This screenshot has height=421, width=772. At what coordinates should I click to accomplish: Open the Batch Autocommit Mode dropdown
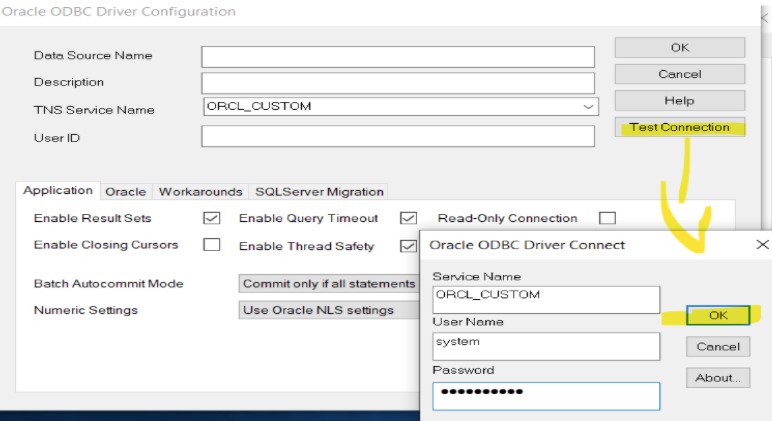coord(330,284)
